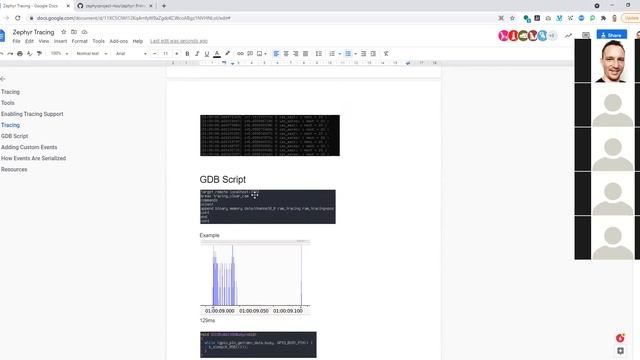The image size is (640, 360).
Task: Toggle bold formatting
Action: pyautogui.click(x=187, y=53)
